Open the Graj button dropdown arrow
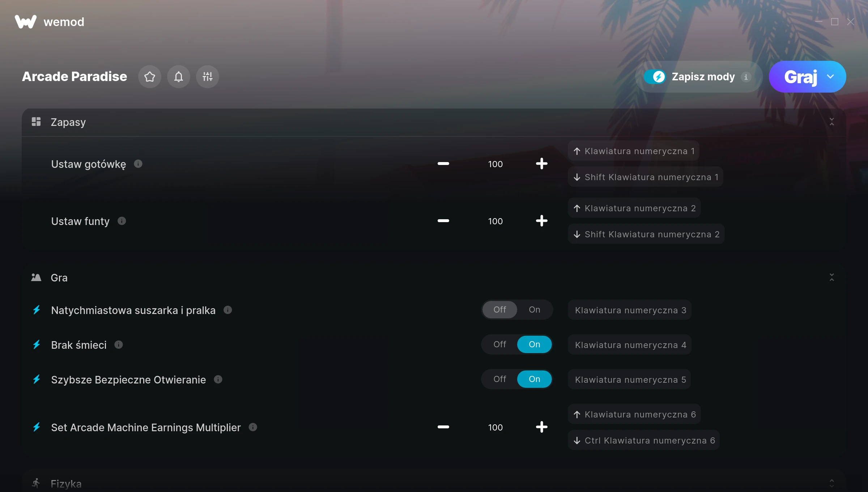The height and width of the screenshot is (492, 868). (x=830, y=77)
